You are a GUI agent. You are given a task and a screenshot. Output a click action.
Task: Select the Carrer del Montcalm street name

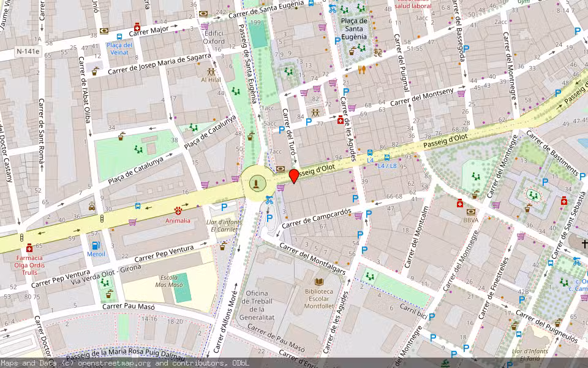[x=417, y=237]
